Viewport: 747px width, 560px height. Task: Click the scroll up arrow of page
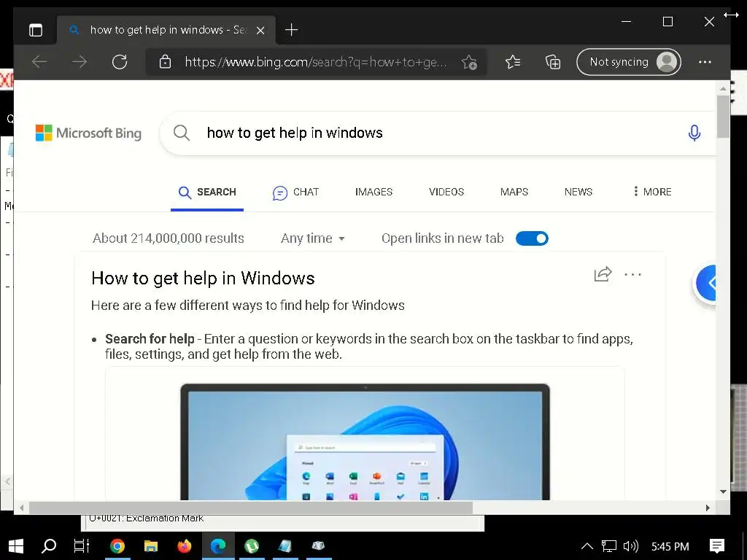(x=723, y=88)
